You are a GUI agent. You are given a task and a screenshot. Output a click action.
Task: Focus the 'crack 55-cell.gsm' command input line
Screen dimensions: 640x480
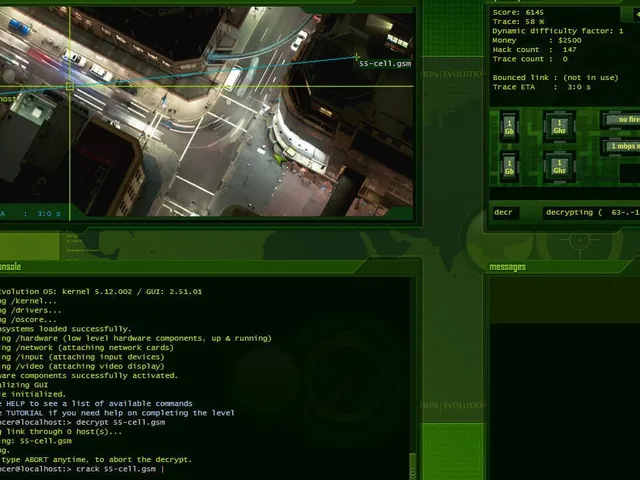pyautogui.click(x=82, y=469)
